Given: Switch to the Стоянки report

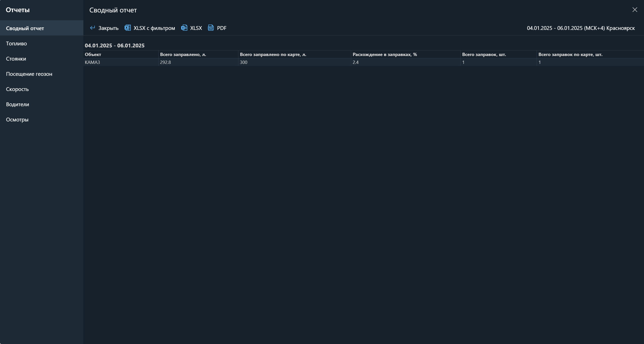Looking at the screenshot, I should pyautogui.click(x=16, y=59).
